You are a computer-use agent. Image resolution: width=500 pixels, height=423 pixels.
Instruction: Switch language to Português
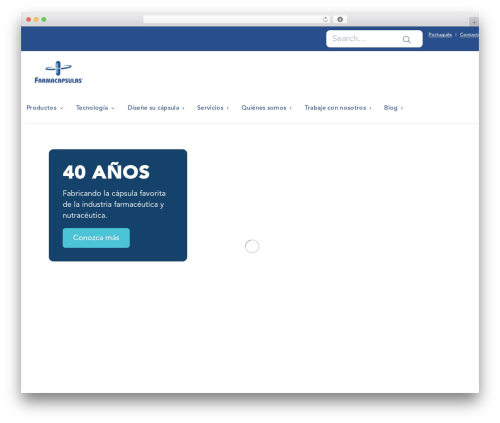(x=440, y=35)
